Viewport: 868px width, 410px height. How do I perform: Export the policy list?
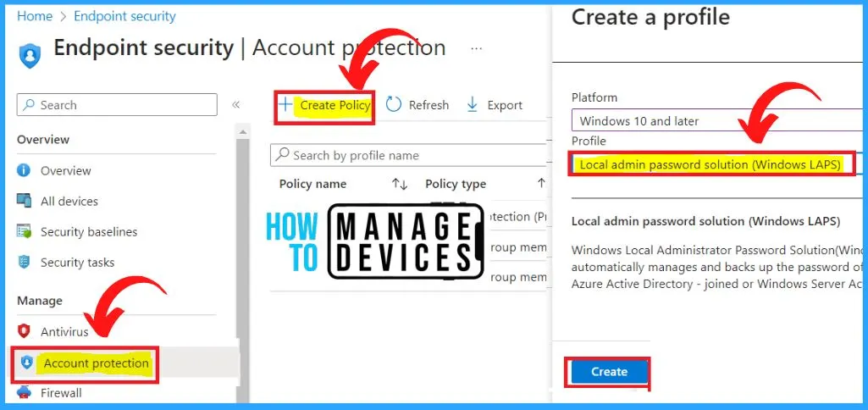click(495, 105)
